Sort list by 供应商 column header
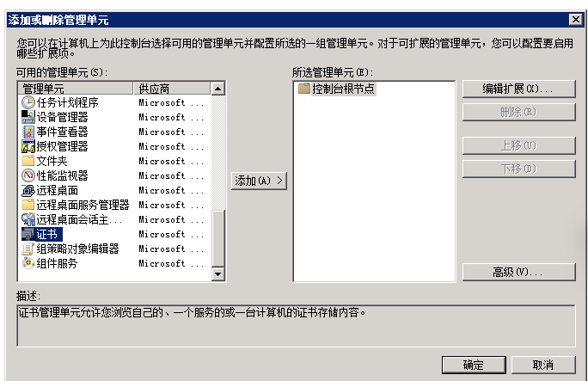The image size is (588, 381). (172, 89)
